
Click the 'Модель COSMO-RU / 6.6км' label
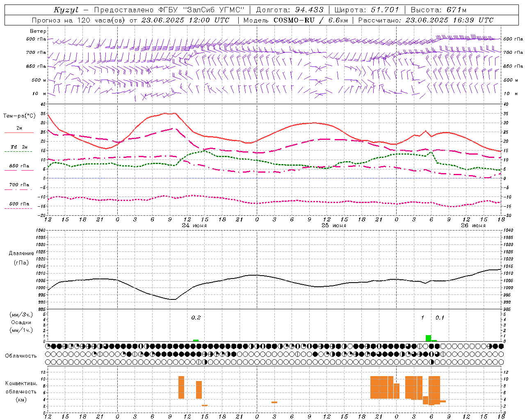click(x=296, y=20)
